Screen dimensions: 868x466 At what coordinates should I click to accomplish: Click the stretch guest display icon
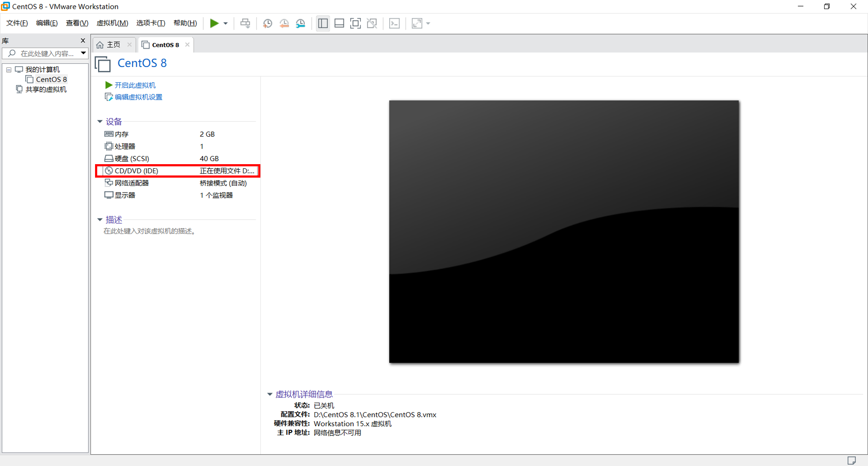point(417,23)
